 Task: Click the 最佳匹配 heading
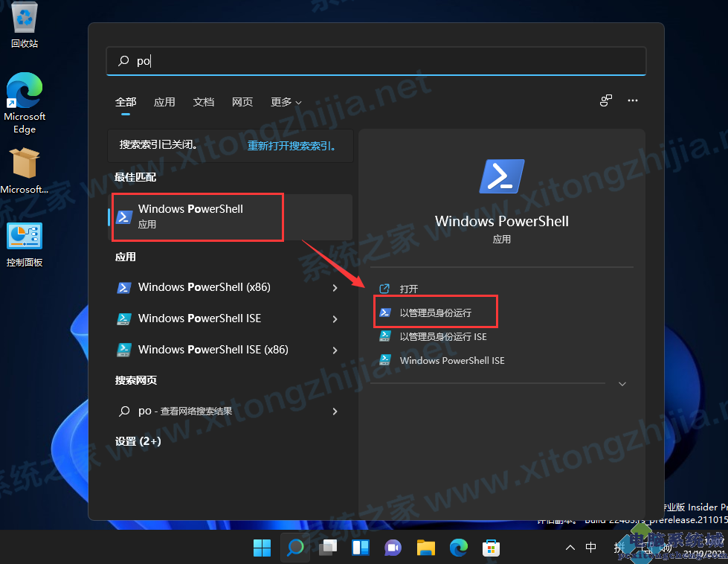135,178
